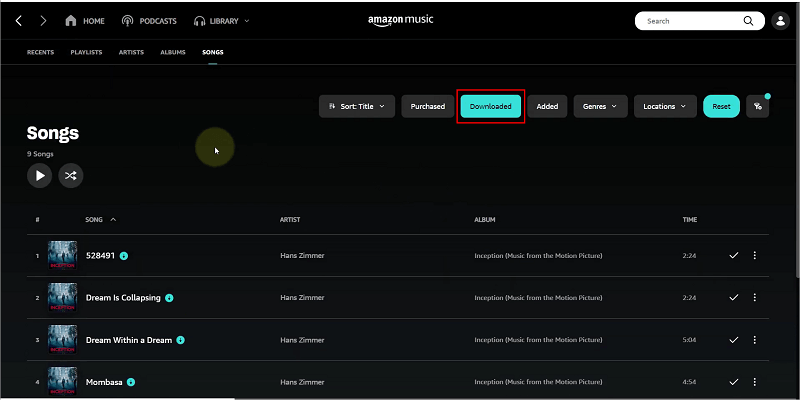Open the user profile icon
The image size is (800, 400).
pos(781,20)
